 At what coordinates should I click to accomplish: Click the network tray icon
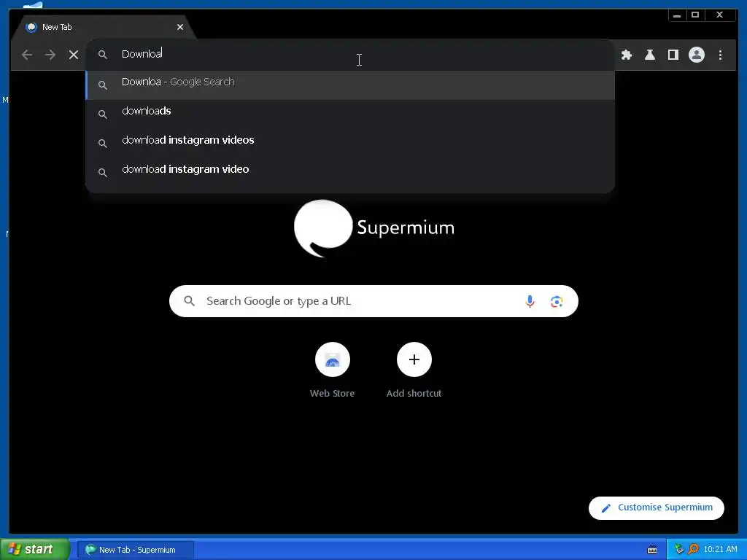[679, 550]
